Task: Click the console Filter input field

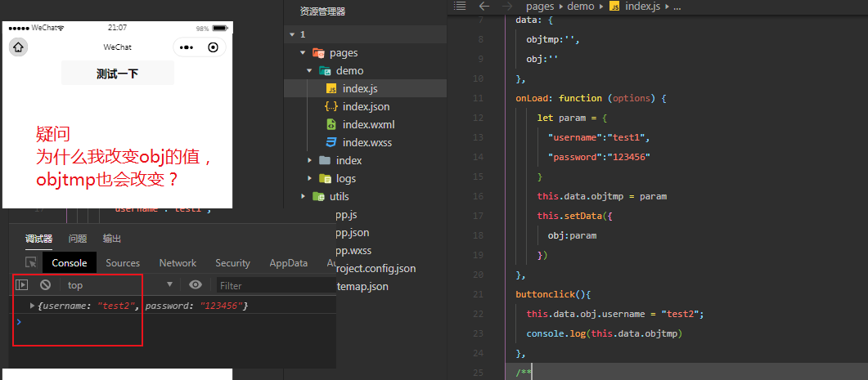Action: 276,285
